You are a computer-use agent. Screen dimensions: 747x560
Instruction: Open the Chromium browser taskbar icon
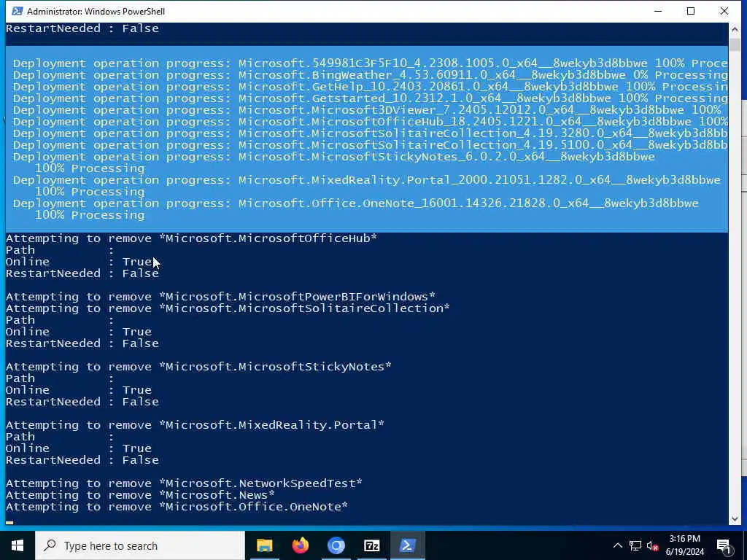tap(336, 545)
